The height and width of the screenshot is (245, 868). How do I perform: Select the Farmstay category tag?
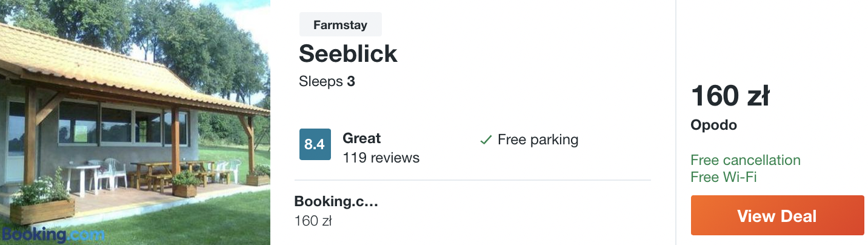341,25
